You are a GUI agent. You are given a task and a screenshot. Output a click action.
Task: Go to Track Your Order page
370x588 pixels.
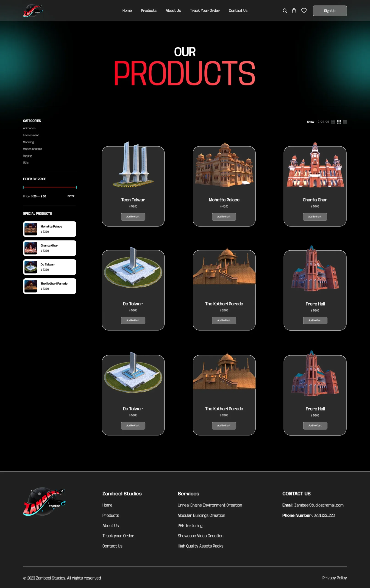(x=205, y=11)
